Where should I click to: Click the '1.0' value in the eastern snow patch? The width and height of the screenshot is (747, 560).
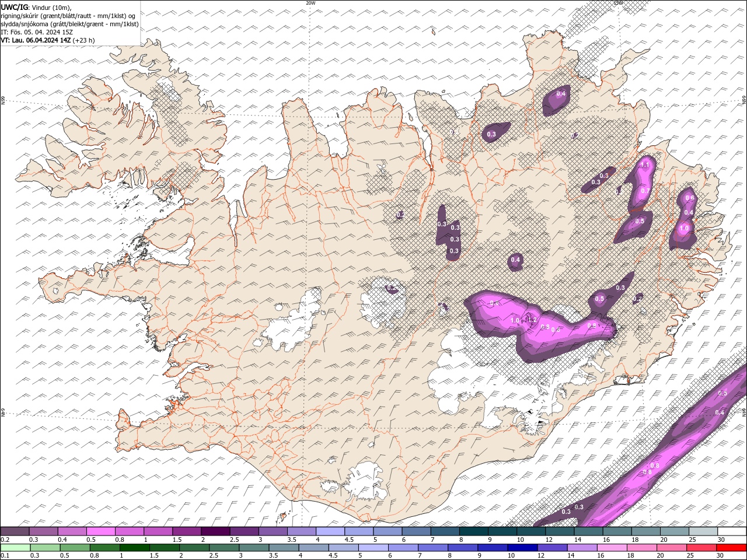click(x=685, y=228)
